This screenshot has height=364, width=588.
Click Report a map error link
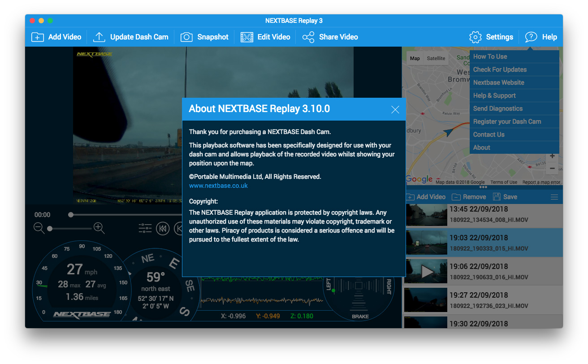[541, 182]
